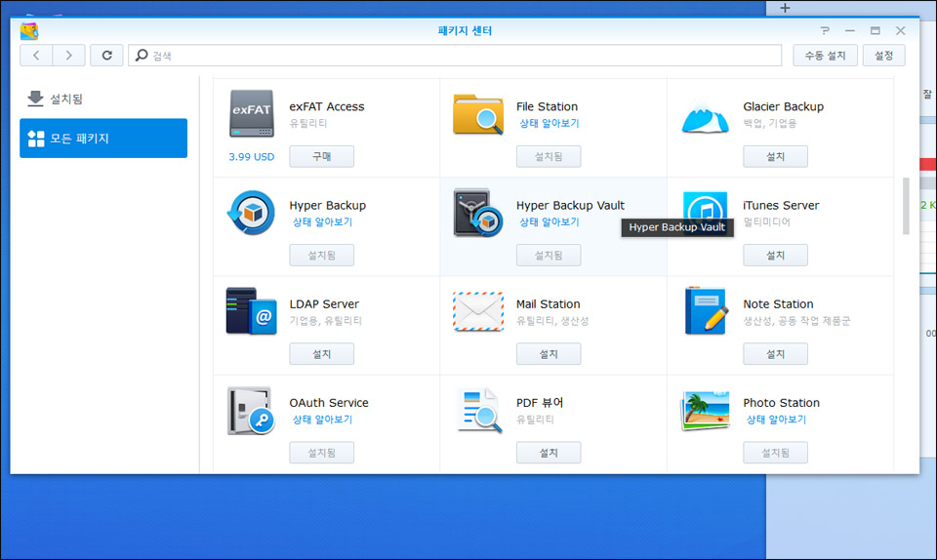Install iTunes Server with 설치 button
This screenshot has height=560, width=937.
775,255
